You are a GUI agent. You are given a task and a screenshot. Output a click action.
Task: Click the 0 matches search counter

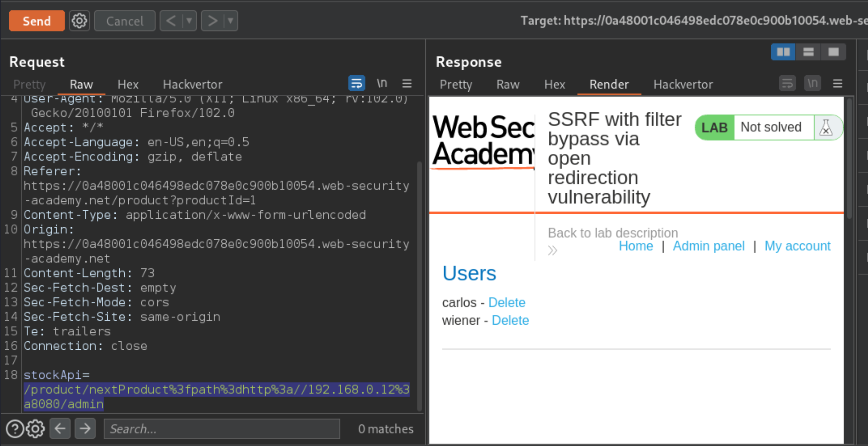[x=386, y=429]
